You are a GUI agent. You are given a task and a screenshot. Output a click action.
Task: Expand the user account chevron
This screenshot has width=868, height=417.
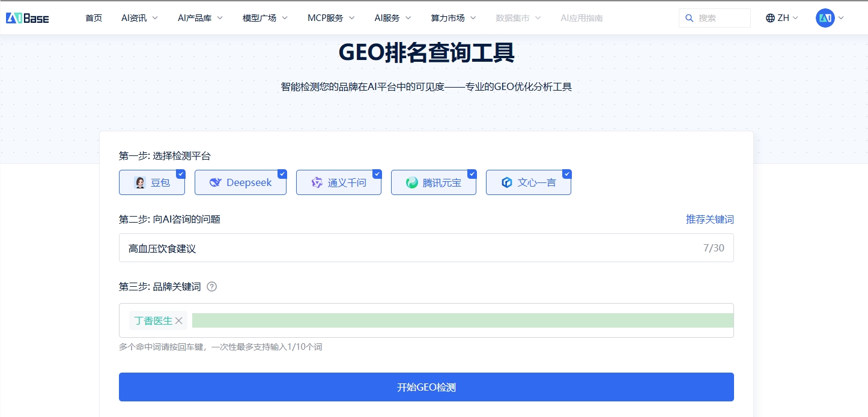pos(841,18)
